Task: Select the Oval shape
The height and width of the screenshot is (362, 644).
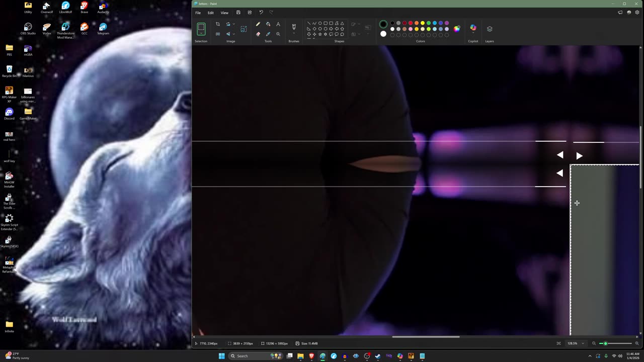Action: [320, 23]
